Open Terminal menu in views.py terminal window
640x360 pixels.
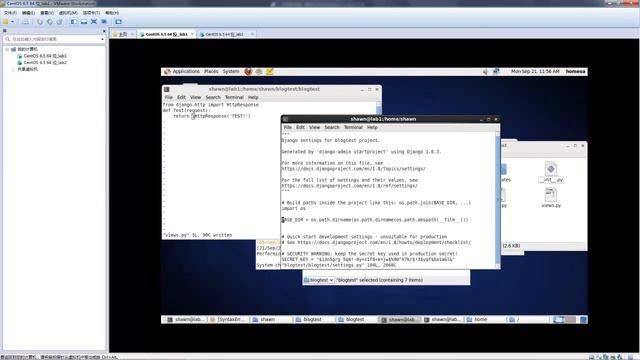(234, 98)
